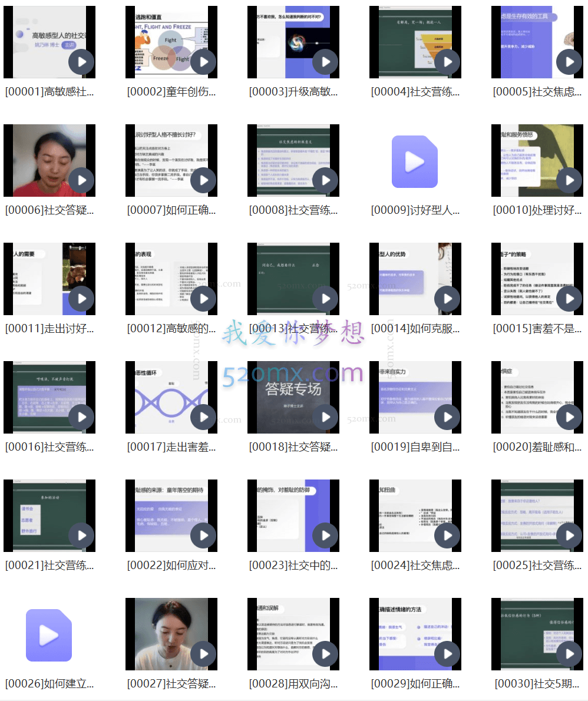588x701 pixels.
Task: Open the [00029]如何正确 title link
Action: pyautogui.click(x=415, y=684)
